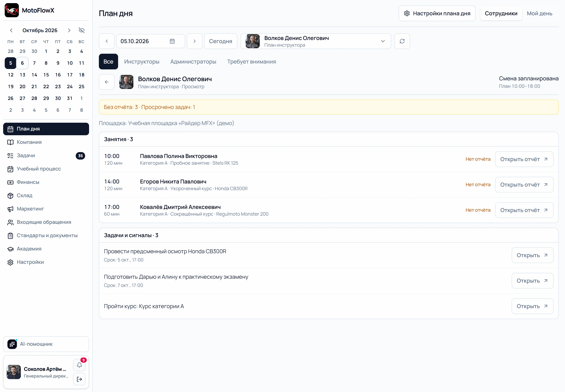Open Настройки in sidebar

point(46,262)
